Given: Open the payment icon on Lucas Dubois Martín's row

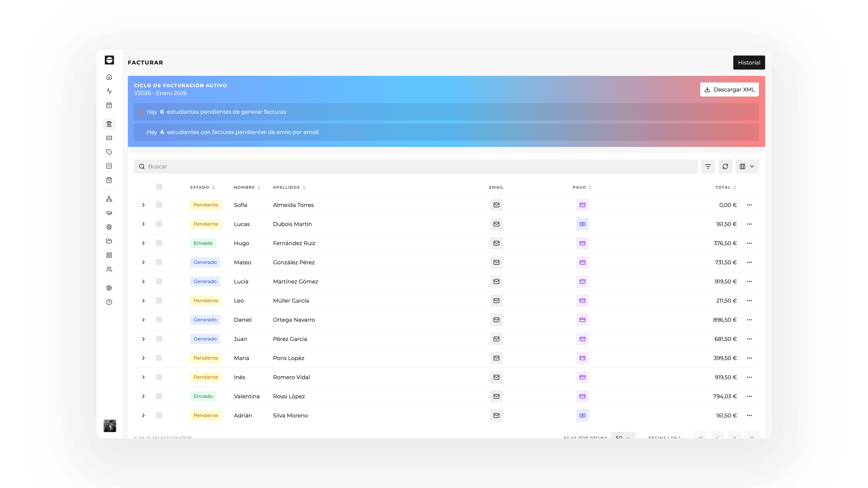Looking at the screenshot, I should click(582, 224).
